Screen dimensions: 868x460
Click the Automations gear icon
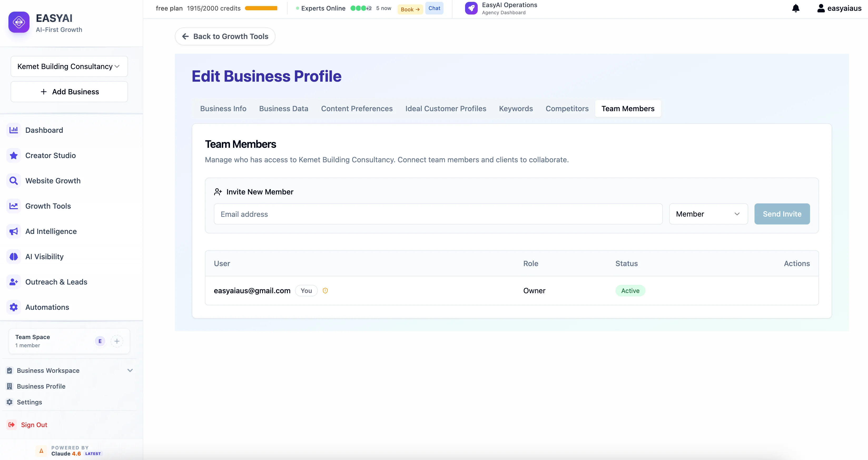[13, 307]
